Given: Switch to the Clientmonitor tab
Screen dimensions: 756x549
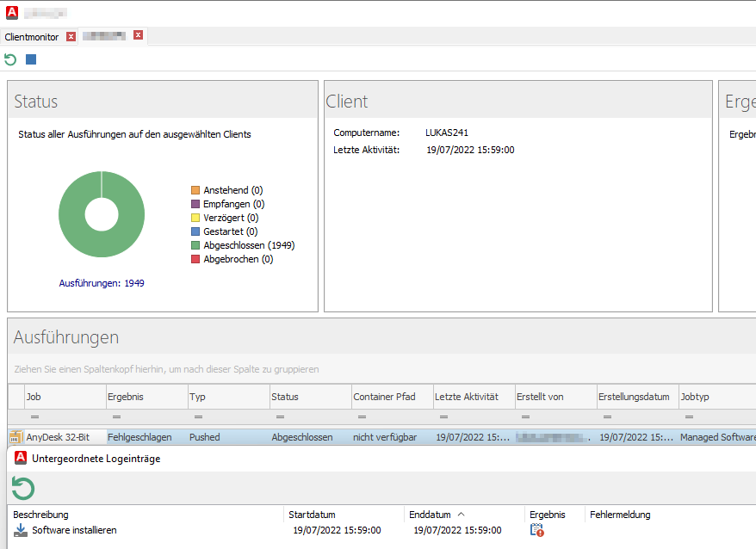Looking at the screenshot, I should pyautogui.click(x=32, y=37).
